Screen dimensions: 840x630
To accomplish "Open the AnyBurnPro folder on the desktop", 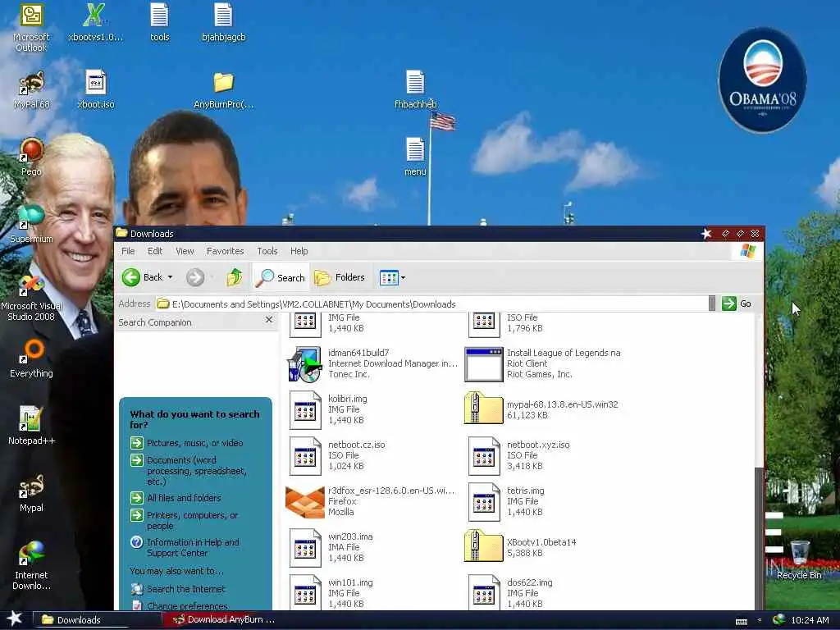I will pyautogui.click(x=223, y=90).
